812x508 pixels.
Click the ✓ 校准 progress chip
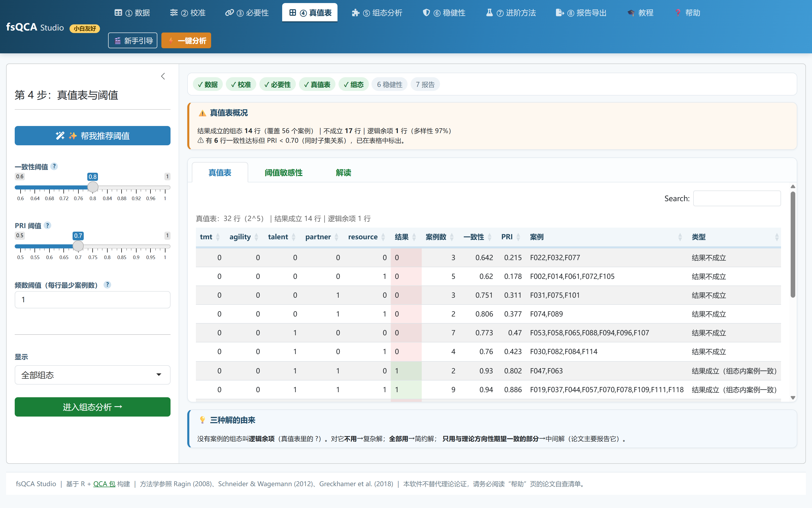point(241,84)
